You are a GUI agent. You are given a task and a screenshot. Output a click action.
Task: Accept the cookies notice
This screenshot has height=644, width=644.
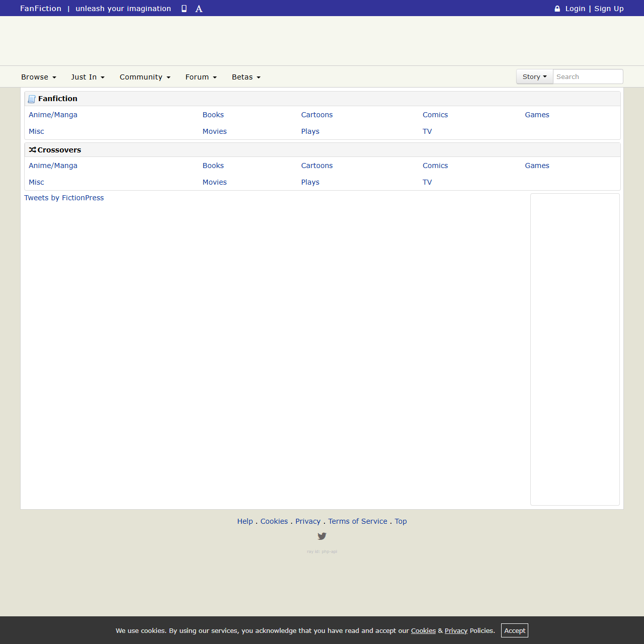point(514,630)
